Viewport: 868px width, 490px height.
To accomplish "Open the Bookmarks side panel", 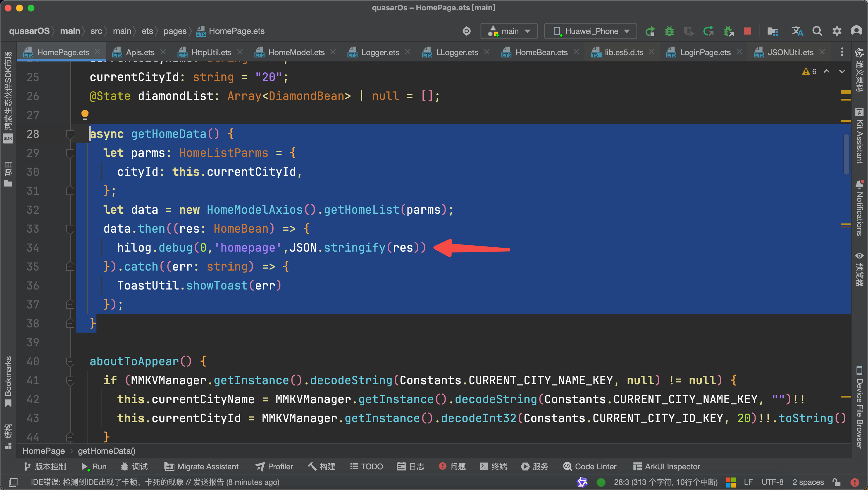I will [8, 382].
